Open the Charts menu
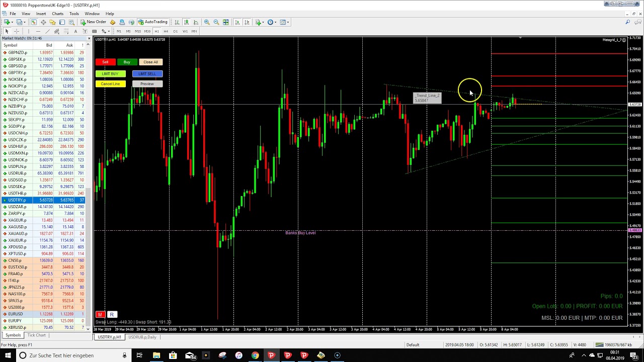Screen dimensions: 644x362 coord(57,14)
